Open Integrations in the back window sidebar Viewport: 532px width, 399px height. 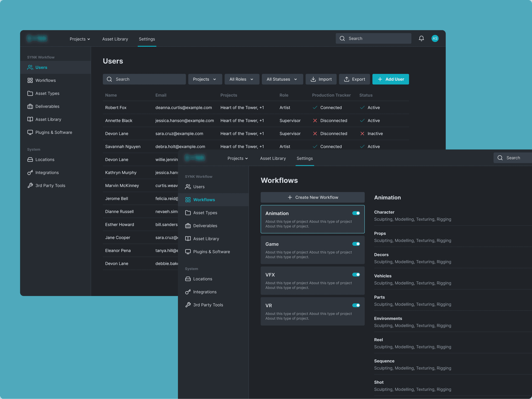click(47, 173)
